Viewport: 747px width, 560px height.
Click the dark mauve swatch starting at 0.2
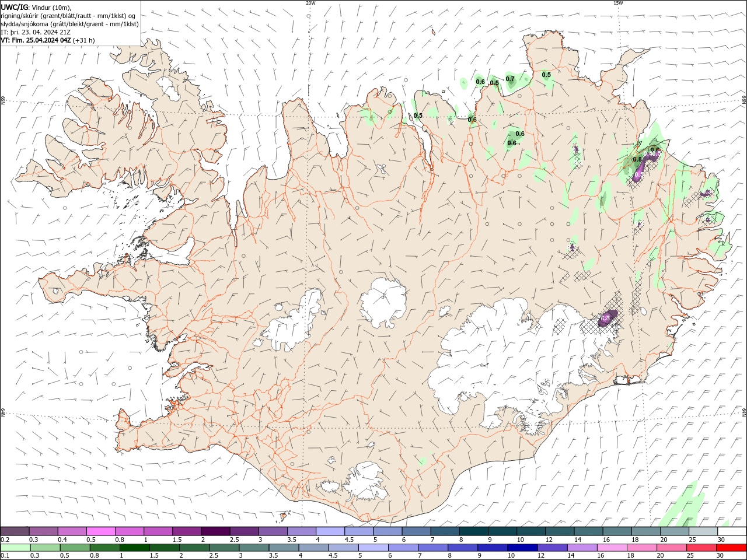point(15,531)
